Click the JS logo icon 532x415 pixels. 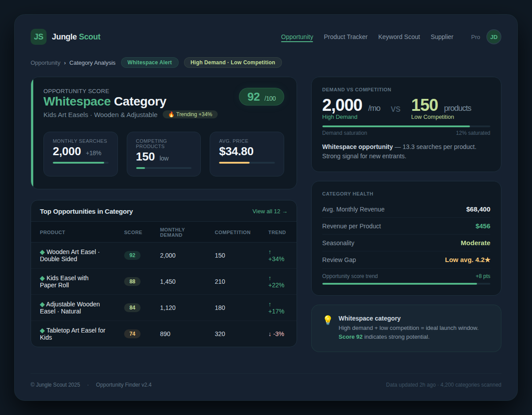tap(39, 37)
